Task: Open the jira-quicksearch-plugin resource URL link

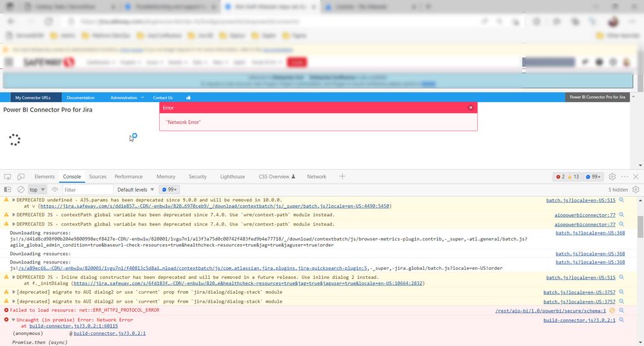Action: pos(193,269)
